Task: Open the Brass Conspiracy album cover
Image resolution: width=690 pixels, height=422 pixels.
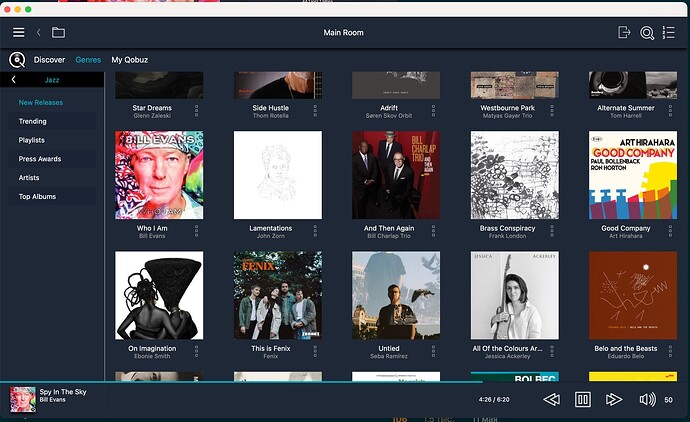Action: point(514,175)
